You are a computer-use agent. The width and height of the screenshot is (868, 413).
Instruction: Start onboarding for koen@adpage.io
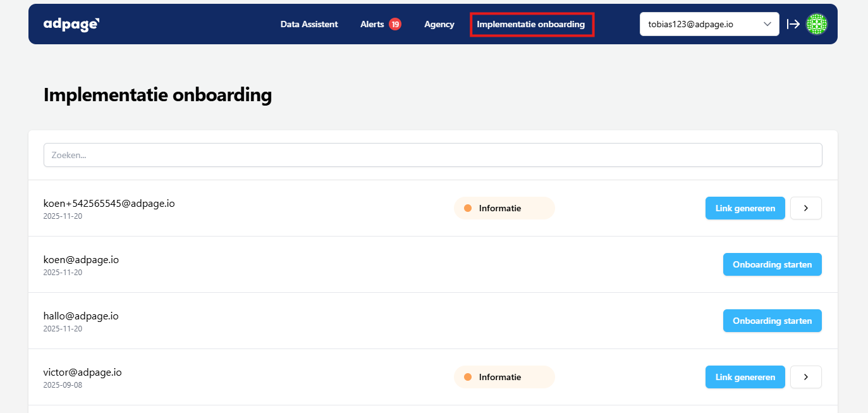click(772, 264)
